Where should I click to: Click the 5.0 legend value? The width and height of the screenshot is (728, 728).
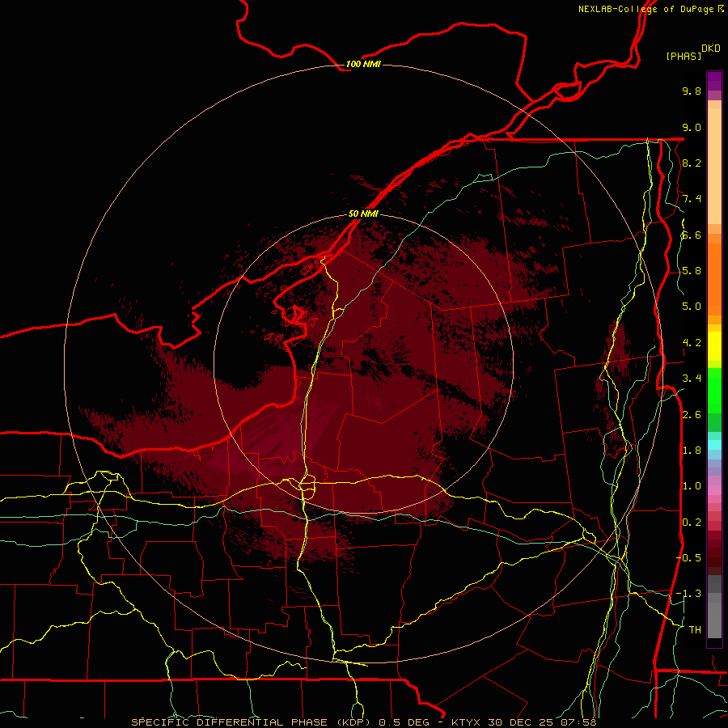tap(692, 307)
